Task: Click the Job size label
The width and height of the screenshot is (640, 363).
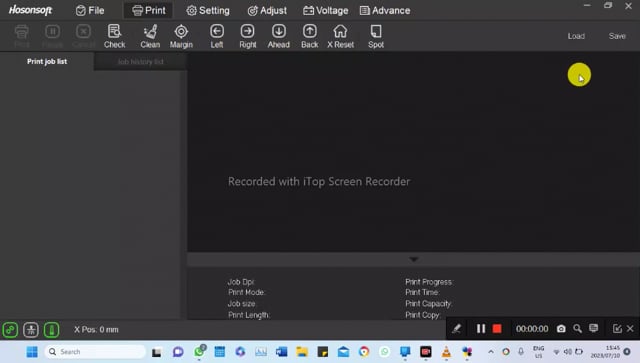Action: [x=242, y=304]
